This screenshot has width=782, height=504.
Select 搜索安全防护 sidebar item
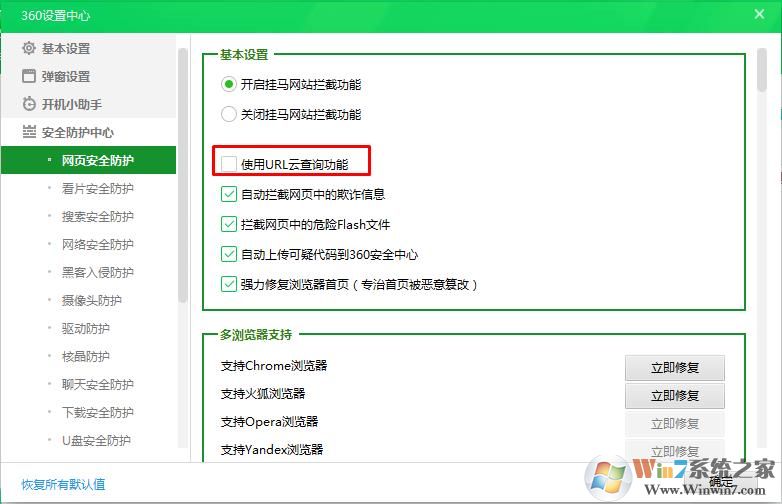click(88, 216)
